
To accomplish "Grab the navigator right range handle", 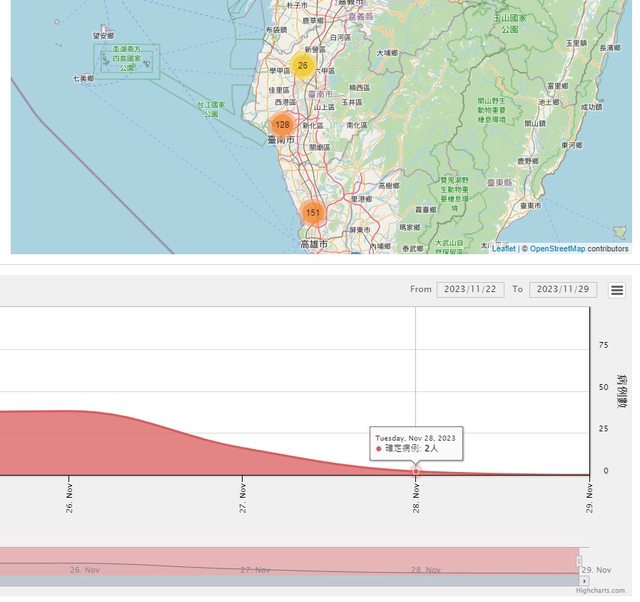I will click(x=579, y=560).
